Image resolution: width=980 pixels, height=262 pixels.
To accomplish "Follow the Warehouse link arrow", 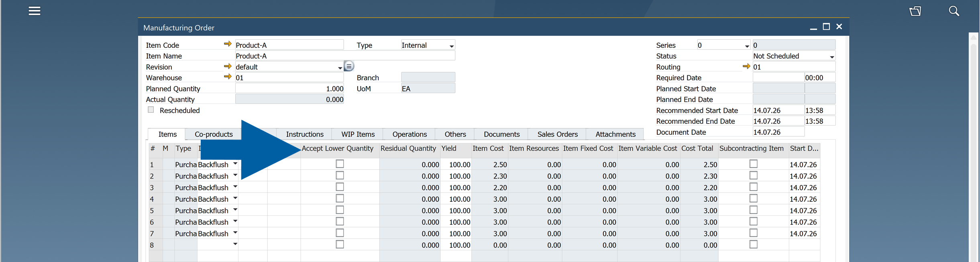I will (228, 77).
